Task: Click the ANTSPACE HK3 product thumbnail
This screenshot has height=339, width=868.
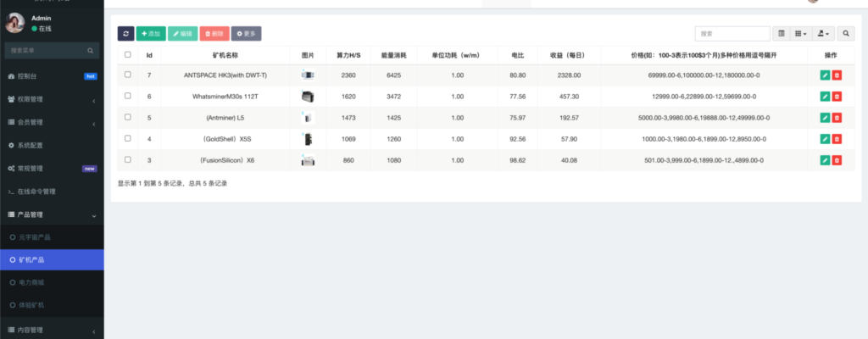Action: [307, 75]
